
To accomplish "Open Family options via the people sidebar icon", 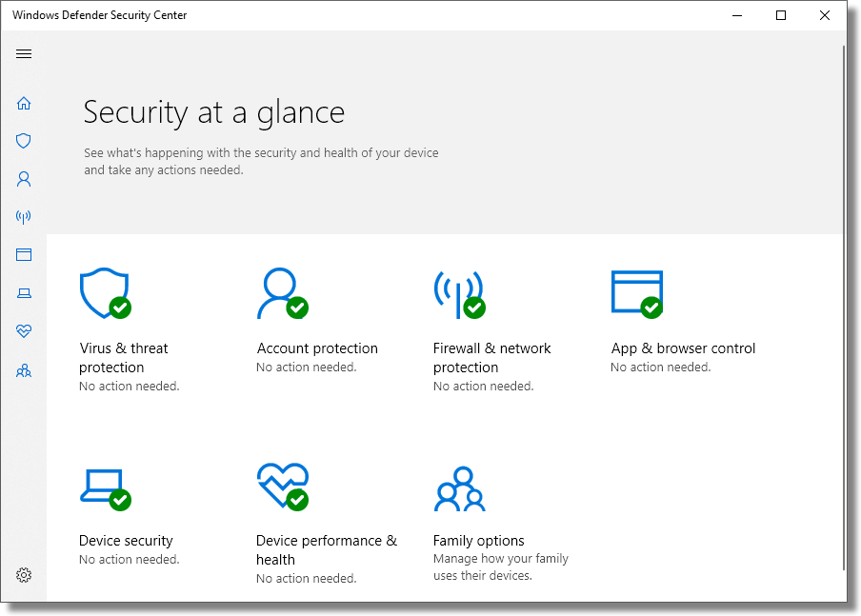I will pyautogui.click(x=23, y=369).
